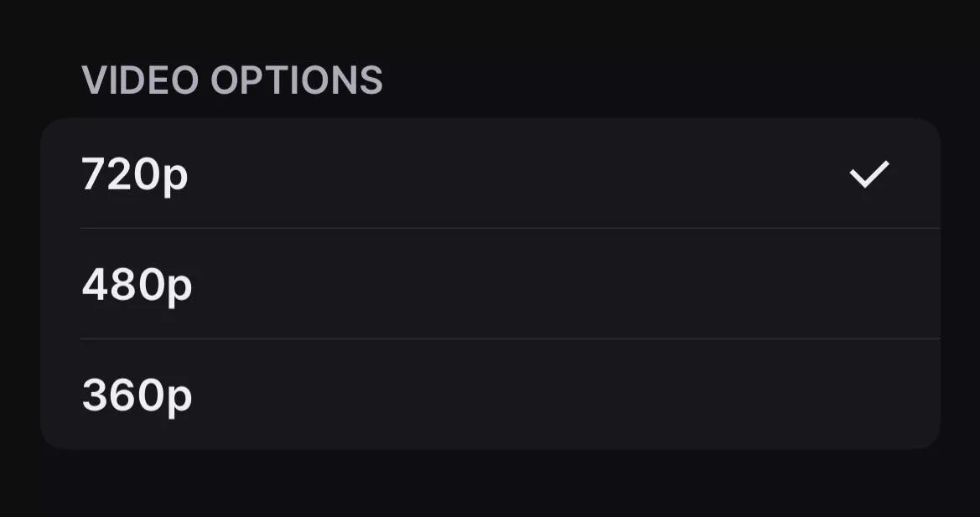Tap the 720p text label
This screenshot has width=980, height=517.
click(x=135, y=175)
